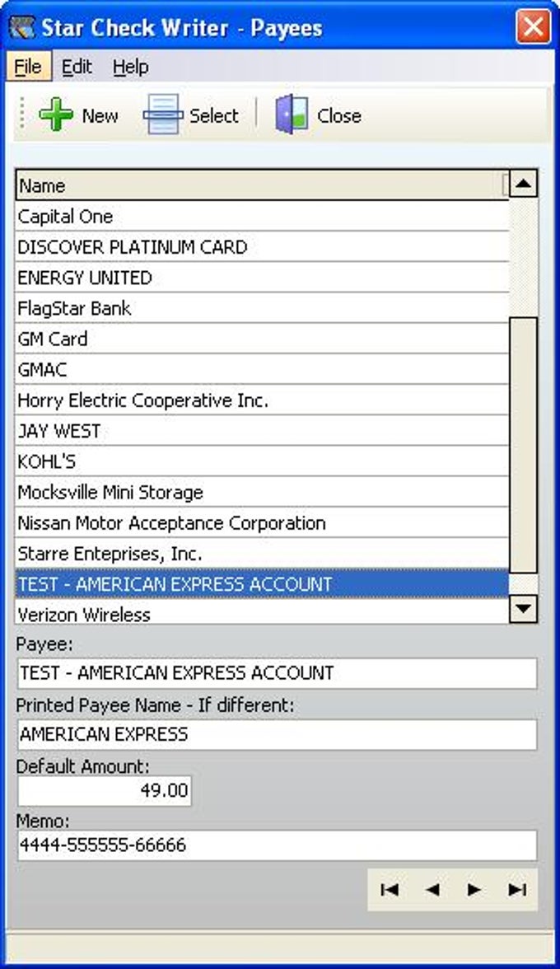Close the Payees window with X button

pyautogui.click(x=533, y=27)
